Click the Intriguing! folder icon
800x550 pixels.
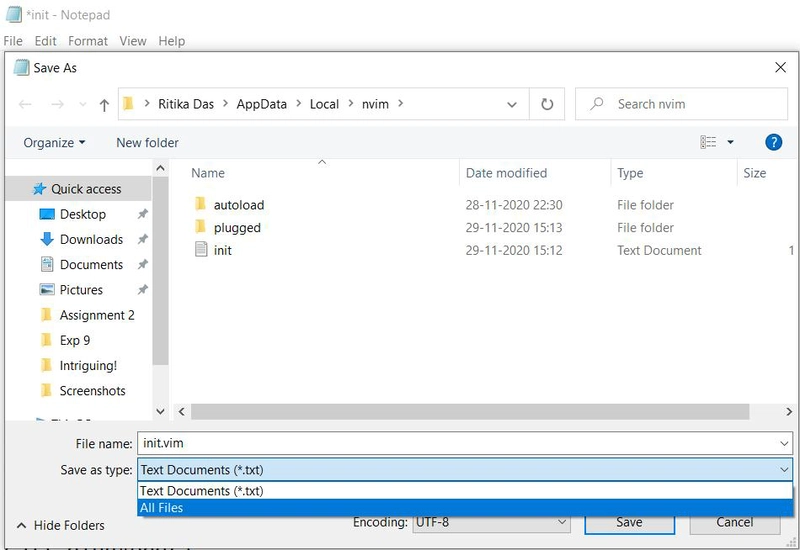[x=46, y=365]
